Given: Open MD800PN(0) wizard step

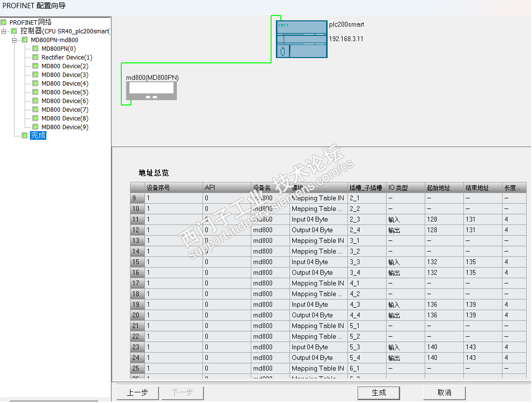Looking at the screenshot, I should tap(58, 48).
